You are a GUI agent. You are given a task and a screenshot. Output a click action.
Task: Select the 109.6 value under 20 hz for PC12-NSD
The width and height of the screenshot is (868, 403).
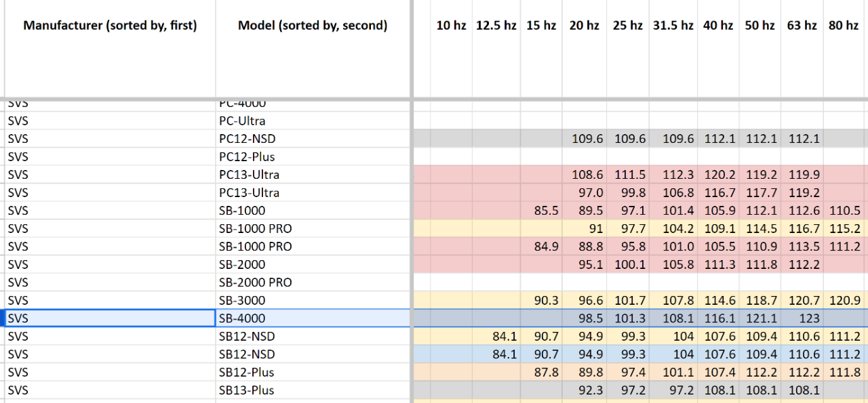(x=584, y=139)
